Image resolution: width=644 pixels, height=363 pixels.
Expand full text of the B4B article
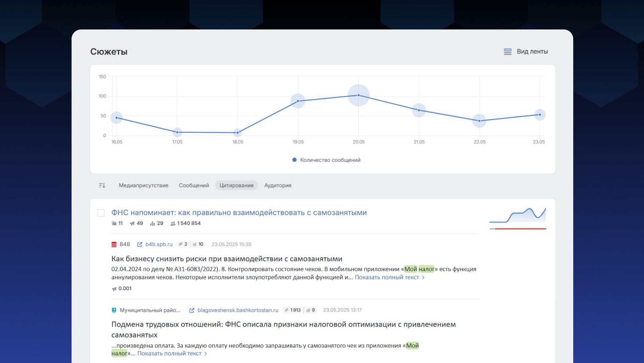click(389, 277)
